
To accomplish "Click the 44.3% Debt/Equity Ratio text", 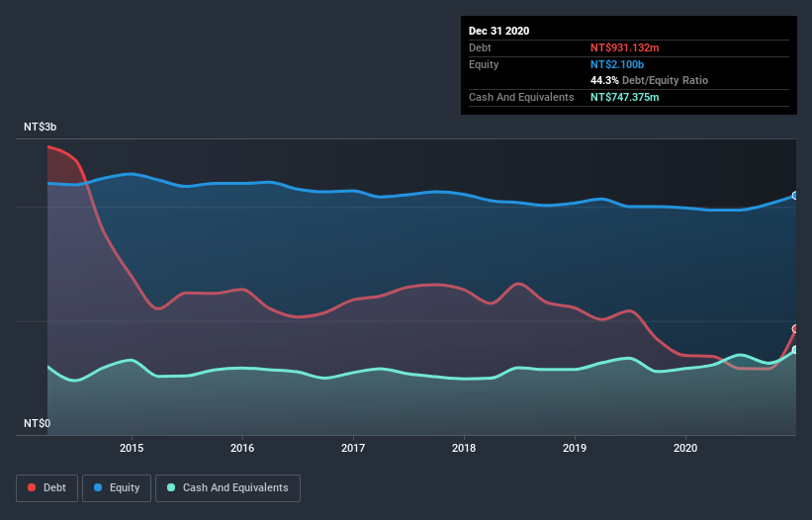I will point(649,80).
